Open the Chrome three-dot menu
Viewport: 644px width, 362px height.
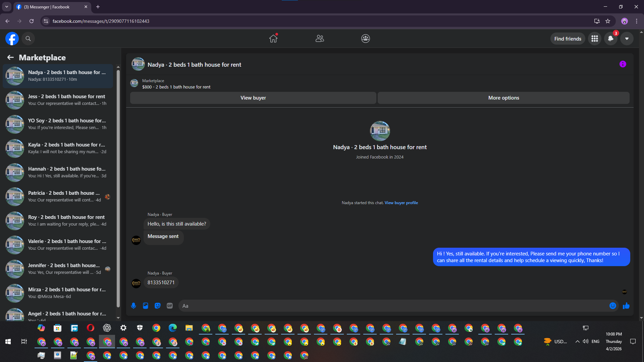coord(637,21)
